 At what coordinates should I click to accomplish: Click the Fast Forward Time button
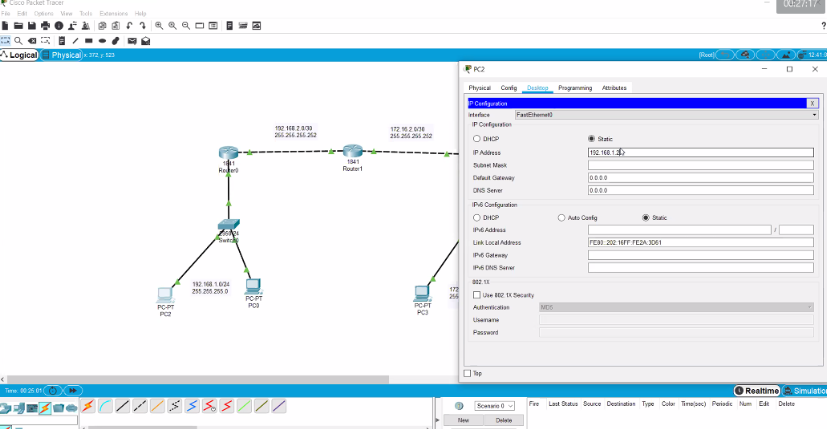[73, 390]
